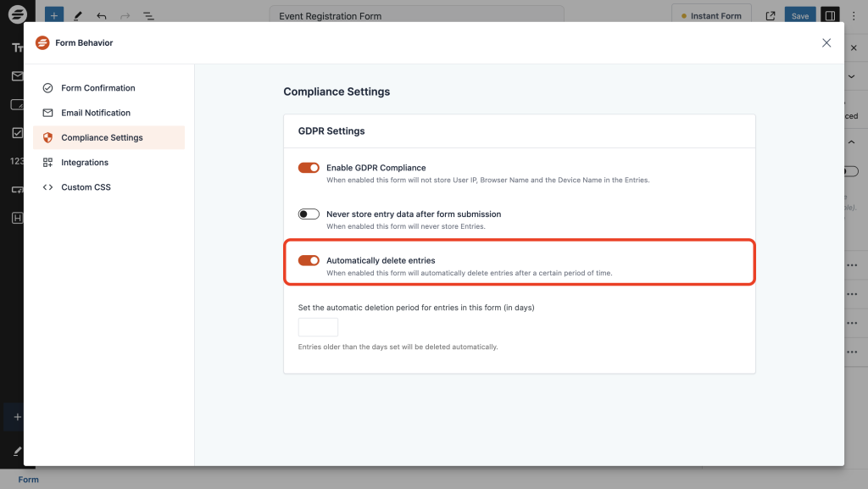This screenshot has height=489, width=868.
Task: Select the pencil editing tool icon
Action: click(x=78, y=15)
